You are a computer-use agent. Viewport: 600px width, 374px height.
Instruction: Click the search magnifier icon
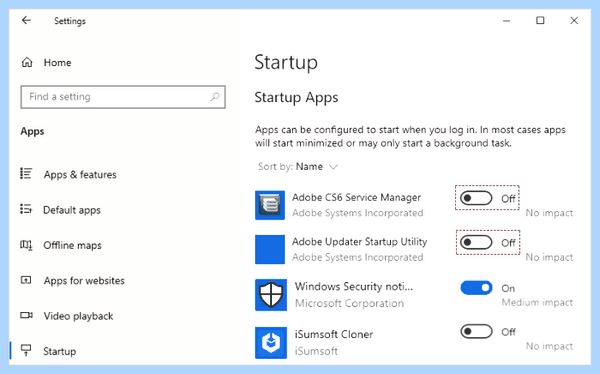[215, 97]
